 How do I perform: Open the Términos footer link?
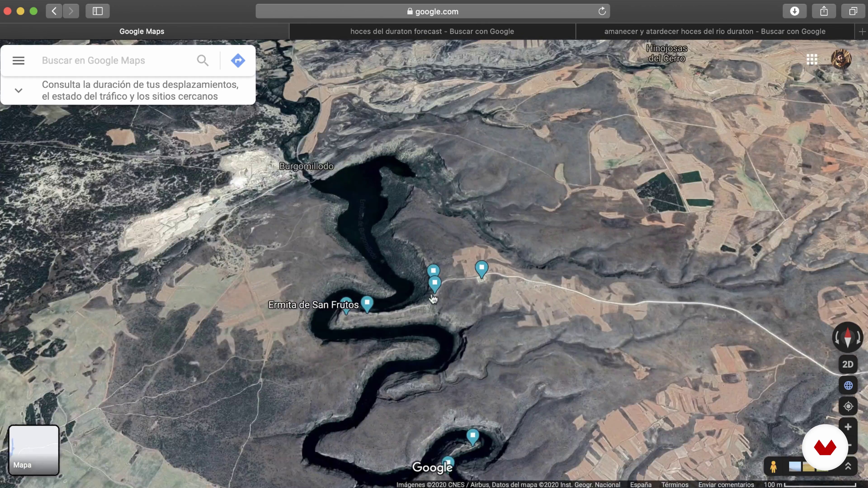point(675,484)
